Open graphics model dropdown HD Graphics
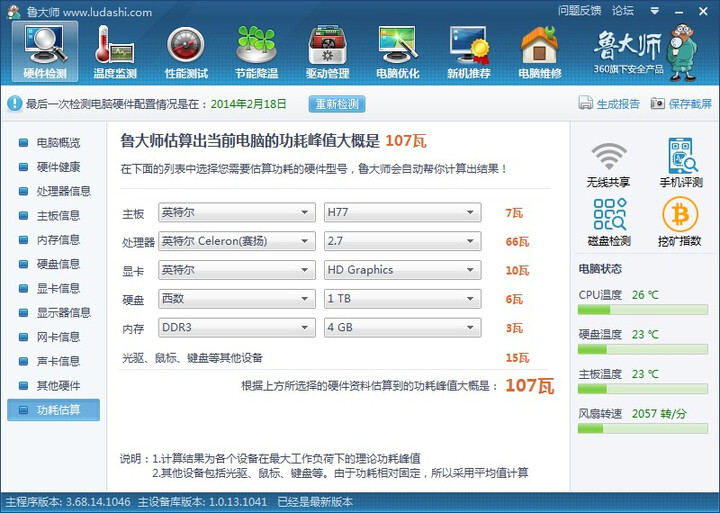 coord(403,270)
